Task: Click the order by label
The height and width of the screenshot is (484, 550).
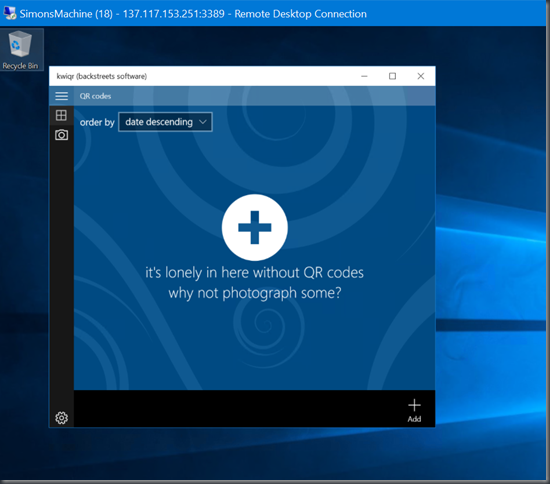Action: coord(97,122)
